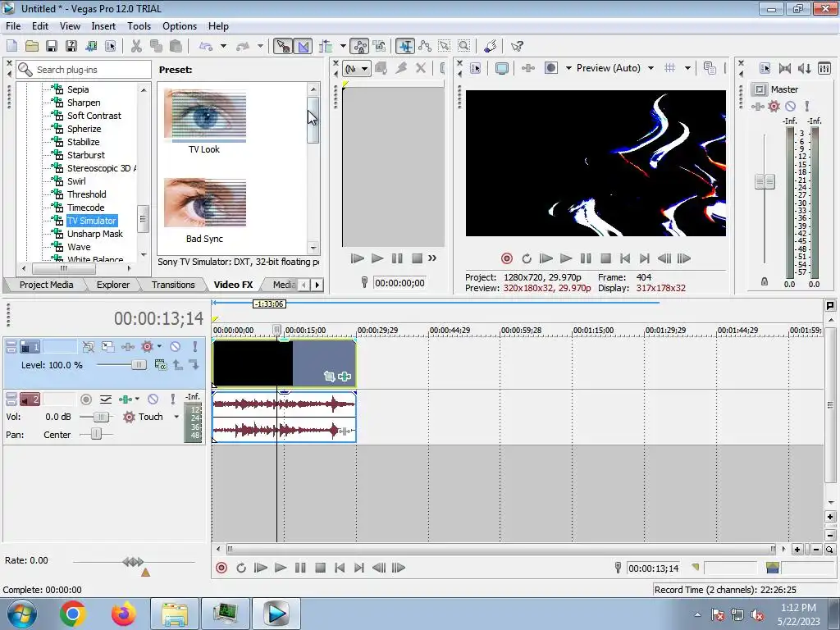Open Video Output FX in the preview toolbar
The height and width of the screenshot is (630, 840).
click(x=528, y=68)
